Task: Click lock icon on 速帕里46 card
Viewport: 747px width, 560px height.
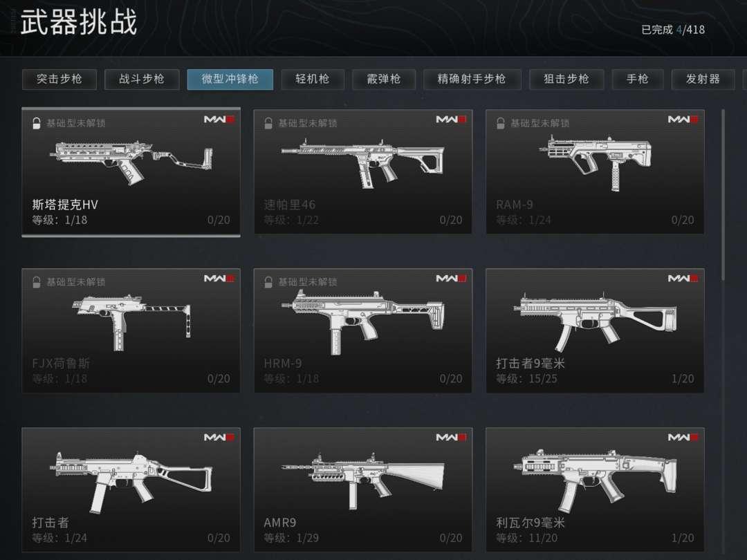Action: (268, 123)
